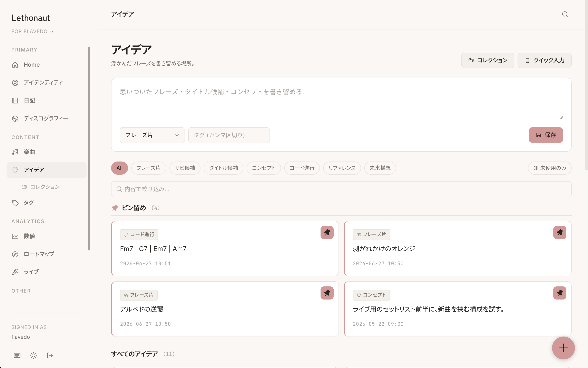This screenshot has height=368, width=588.
Task: Click the music note icon for 楽曲
Action: (x=15, y=152)
